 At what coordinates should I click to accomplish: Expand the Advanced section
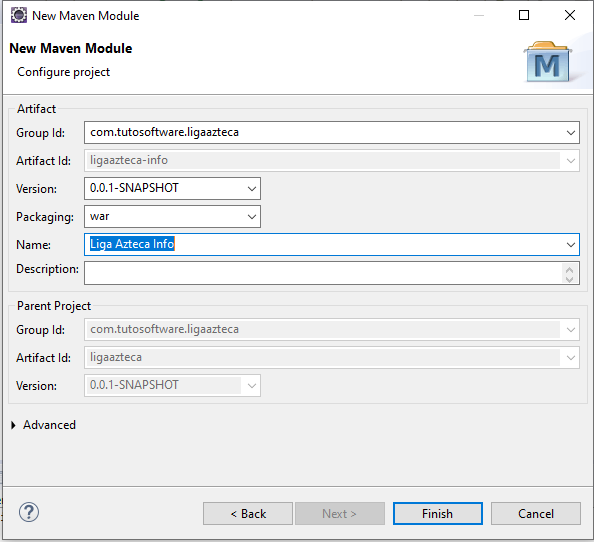[14, 425]
